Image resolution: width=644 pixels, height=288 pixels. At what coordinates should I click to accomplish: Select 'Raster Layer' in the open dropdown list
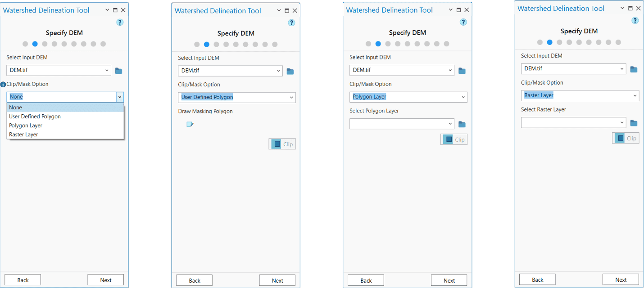click(x=23, y=134)
